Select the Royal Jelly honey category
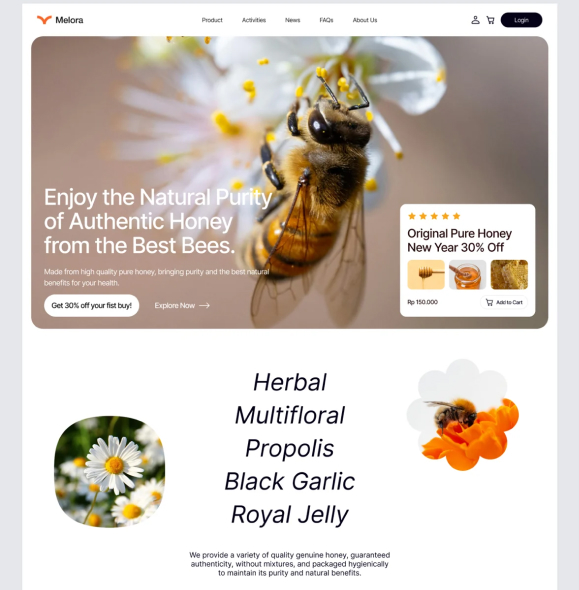This screenshot has height=590, width=579. 289,514
